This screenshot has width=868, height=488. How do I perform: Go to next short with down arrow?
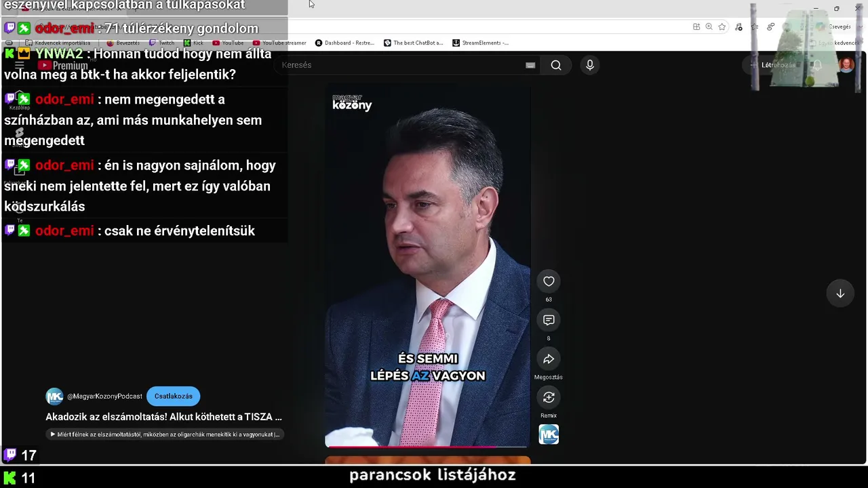[840, 293]
